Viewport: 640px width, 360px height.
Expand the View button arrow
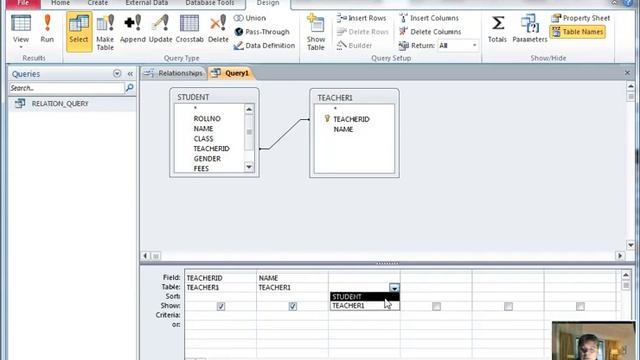20,47
